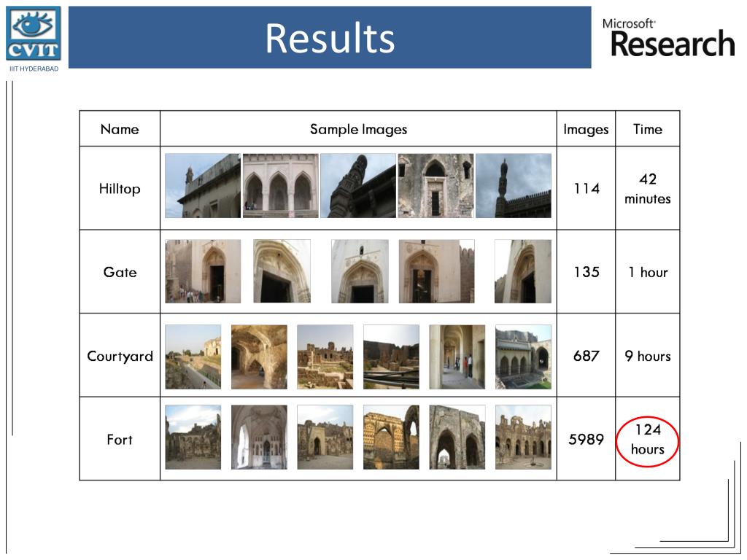The image size is (747, 560).
Task: Open first Hilltop sample image
Action: pyautogui.click(x=203, y=186)
